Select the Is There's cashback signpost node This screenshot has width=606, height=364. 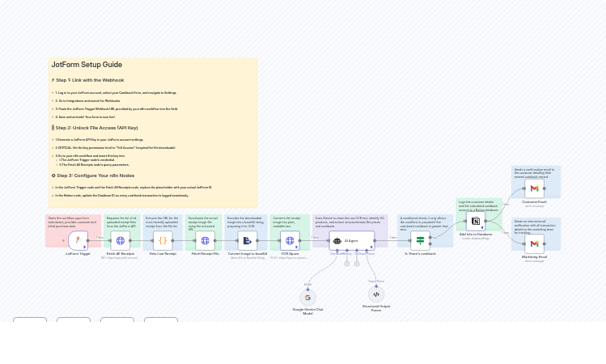[421, 240]
